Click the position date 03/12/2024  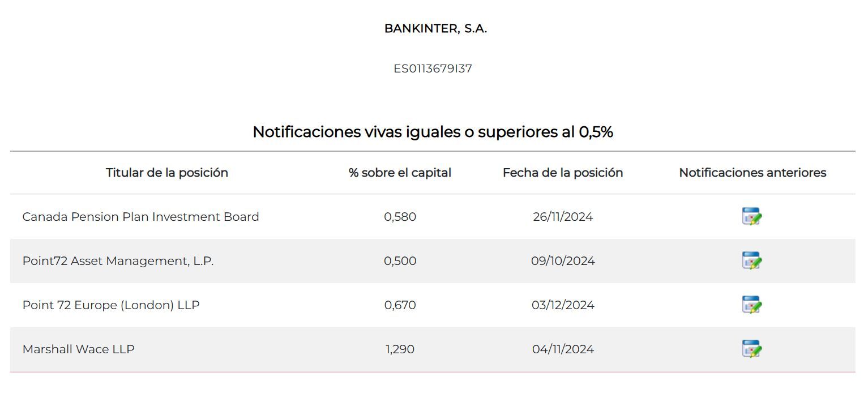click(563, 305)
